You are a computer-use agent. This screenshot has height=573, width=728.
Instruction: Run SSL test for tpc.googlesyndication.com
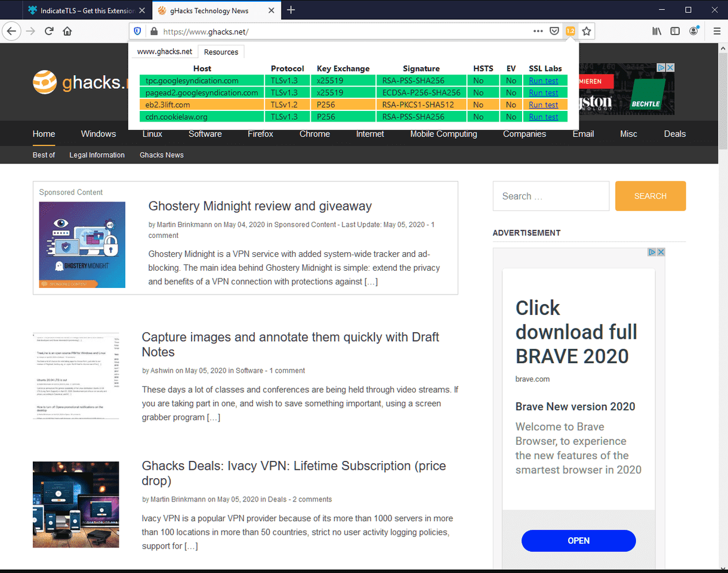click(x=544, y=80)
